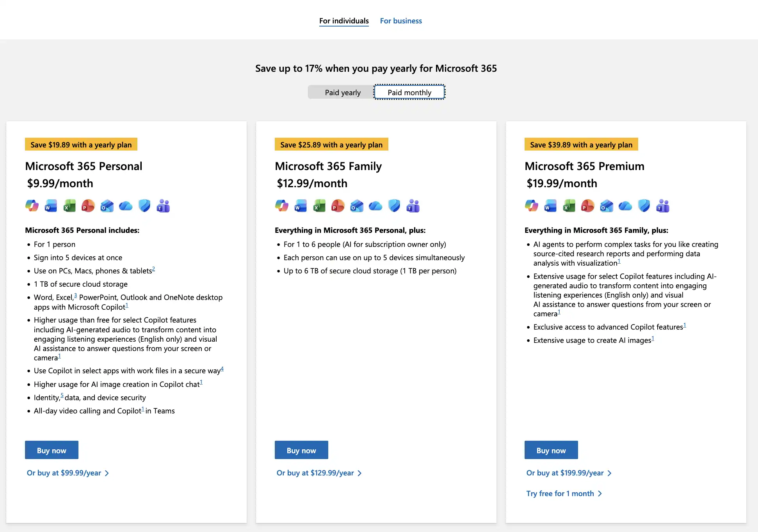Click the Excel icon in Personal plan
This screenshot has width=758, height=532.
(x=69, y=206)
